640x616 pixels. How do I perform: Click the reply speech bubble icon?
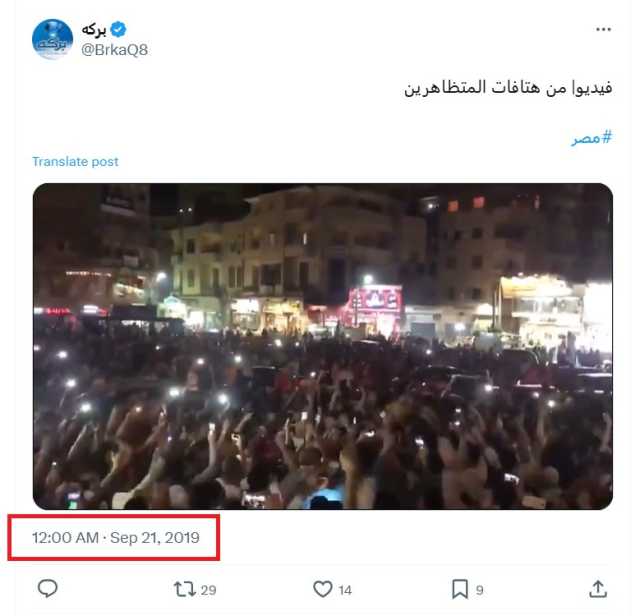click(x=48, y=589)
